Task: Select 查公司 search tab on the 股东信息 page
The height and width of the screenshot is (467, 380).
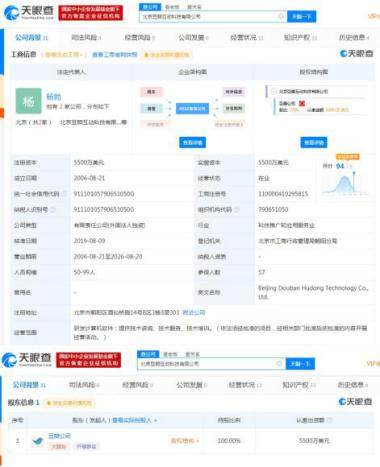Action: pos(148,354)
